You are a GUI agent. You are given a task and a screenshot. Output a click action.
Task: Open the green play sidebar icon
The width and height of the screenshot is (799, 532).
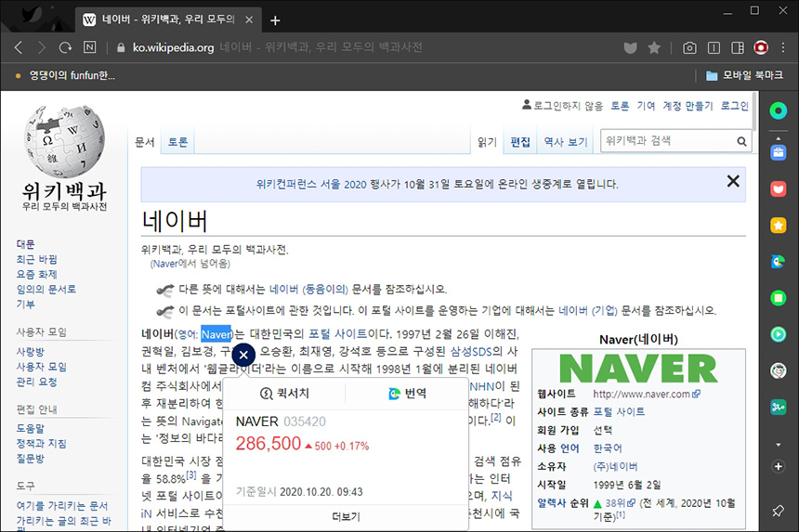(779, 334)
